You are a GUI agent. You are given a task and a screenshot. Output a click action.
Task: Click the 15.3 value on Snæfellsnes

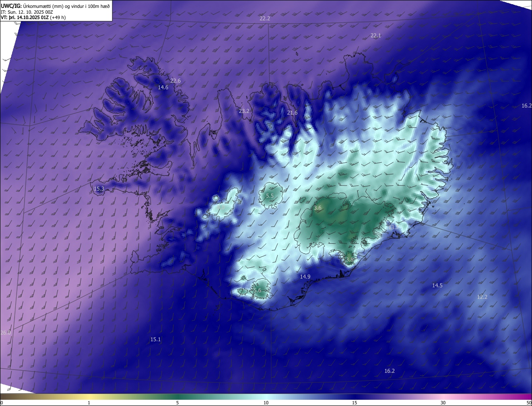(99, 189)
